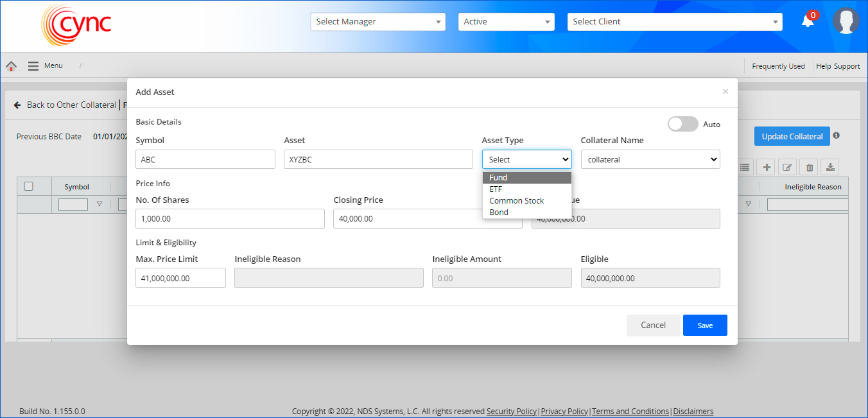Image resolution: width=868 pixels, height=418 pixels.
Task: Click info icon beside Update Collateral
Action: pyautogui.click(x=837, y=136)
